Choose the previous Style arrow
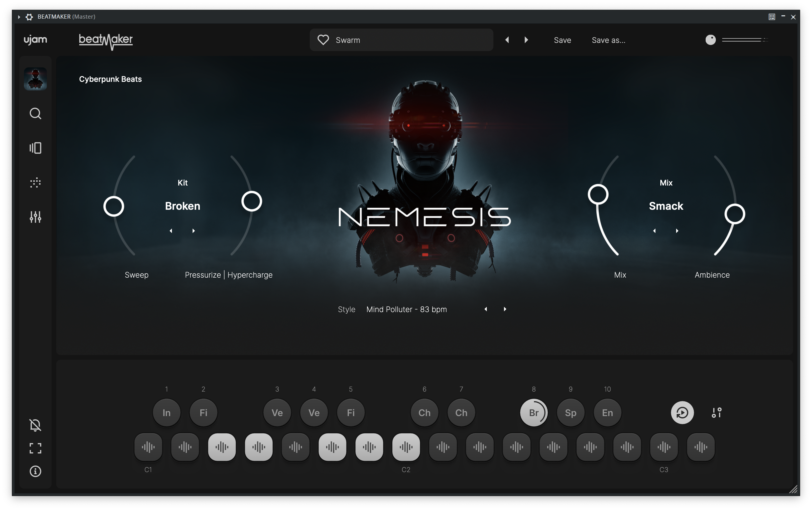This screenshot has width=812, height=510. (x=486, y=309)
